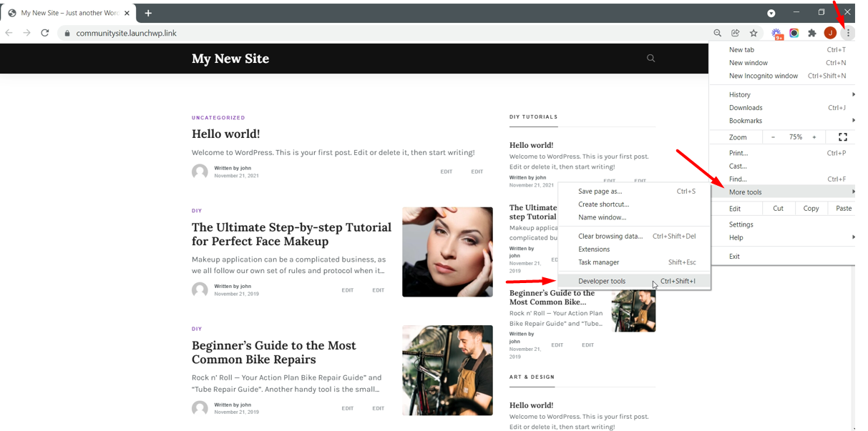868x431 pixels.
Task: Click the large bike repair post thumbnail
Action: pos(447,370)
